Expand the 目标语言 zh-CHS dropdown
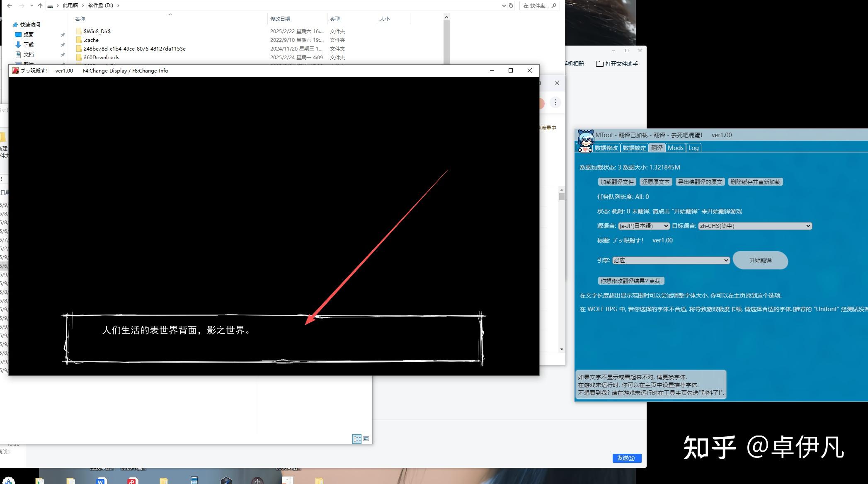This screenshot has width=868, height=484. click(755, 226)
